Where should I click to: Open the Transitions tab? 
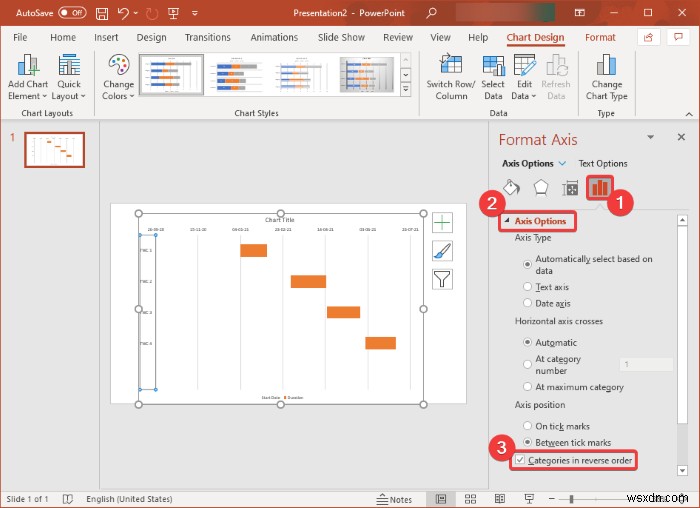[x=208, y=37]
